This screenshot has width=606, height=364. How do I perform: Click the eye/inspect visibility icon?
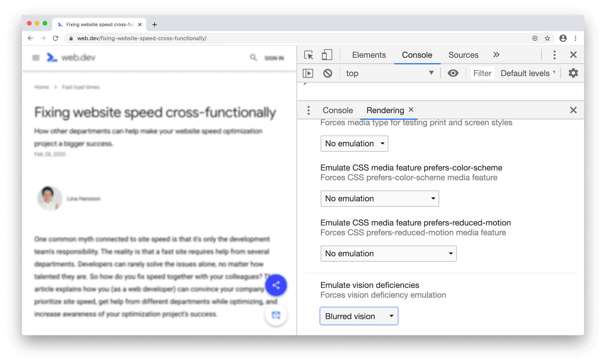pyautogui.click(x=453, y=73)
